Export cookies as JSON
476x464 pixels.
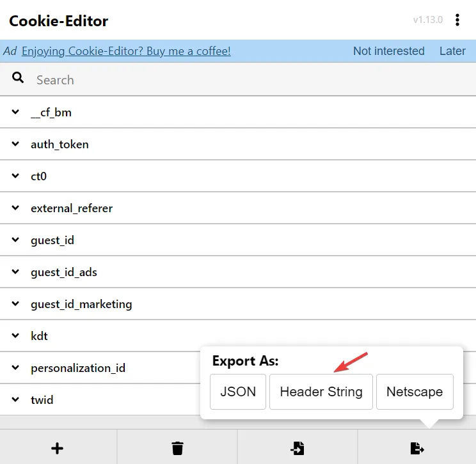point(238,392)
